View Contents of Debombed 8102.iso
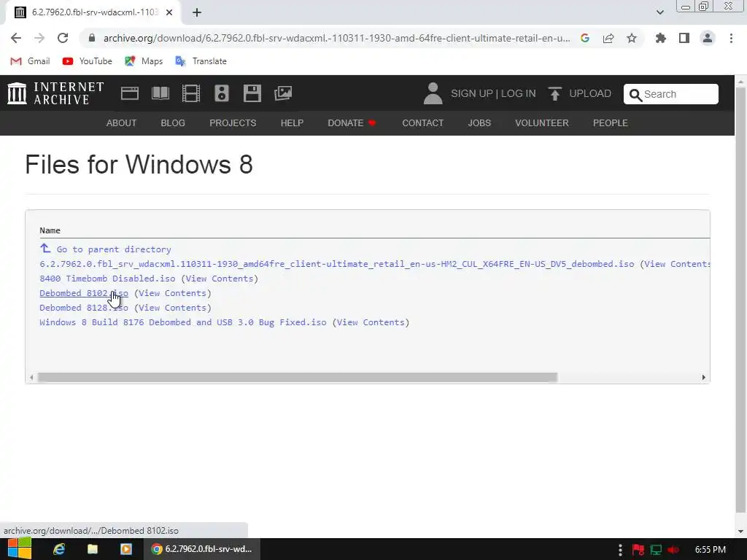Viewport: 747px width, 560px height. coord(172,293)
